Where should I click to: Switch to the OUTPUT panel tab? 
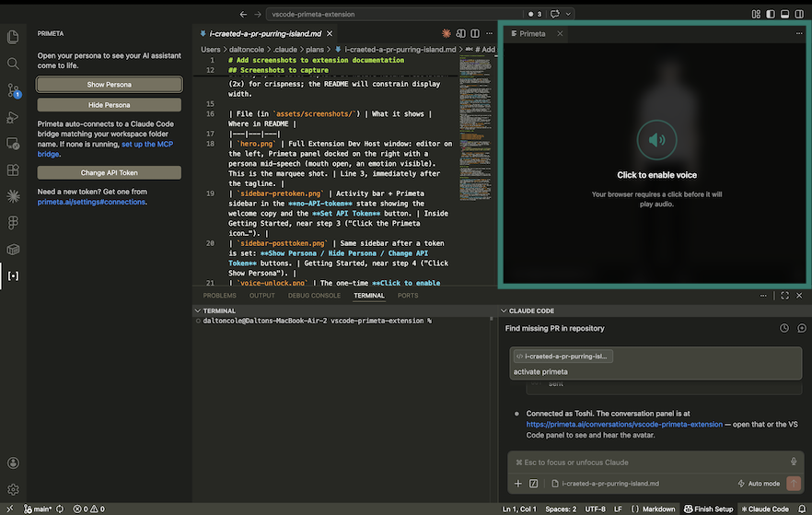pos(262,296)
